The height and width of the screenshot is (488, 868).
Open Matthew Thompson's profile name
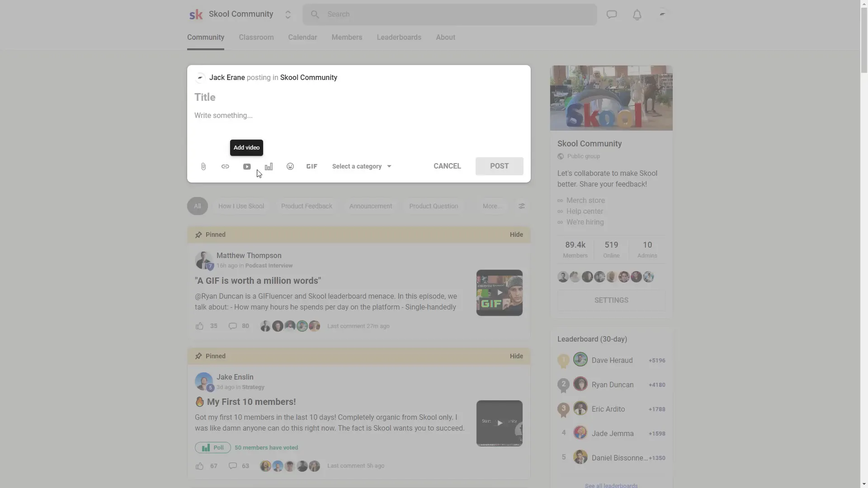(x=249, y=256)
